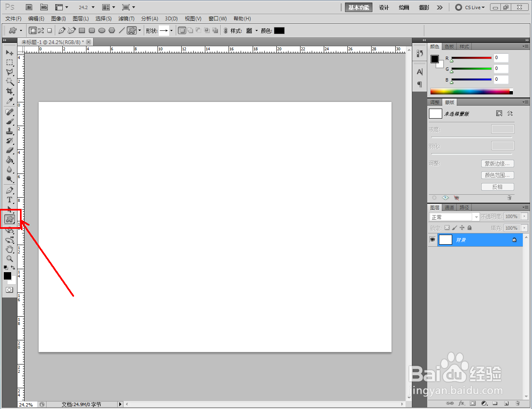Choose Rounded Rectangle shape in options bar

pos(92,30)
